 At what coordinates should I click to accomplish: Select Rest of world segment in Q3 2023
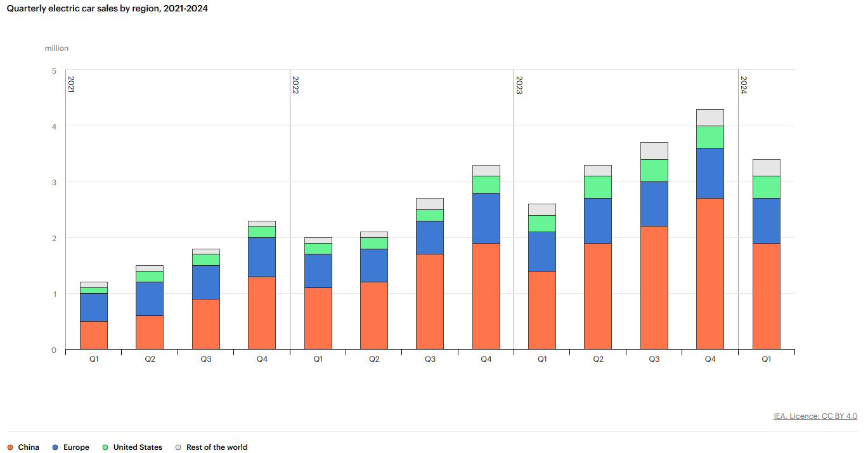click(x=654, y=150)
